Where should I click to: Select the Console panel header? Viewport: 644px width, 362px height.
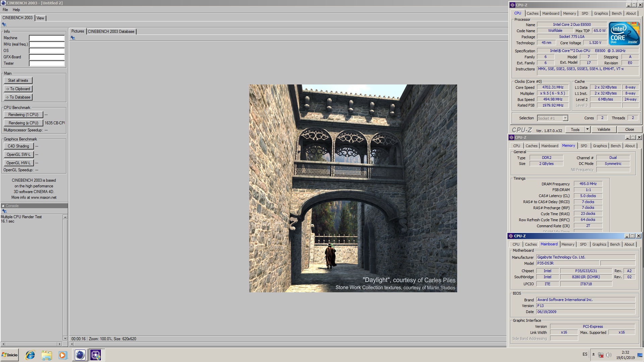point(34,206)
